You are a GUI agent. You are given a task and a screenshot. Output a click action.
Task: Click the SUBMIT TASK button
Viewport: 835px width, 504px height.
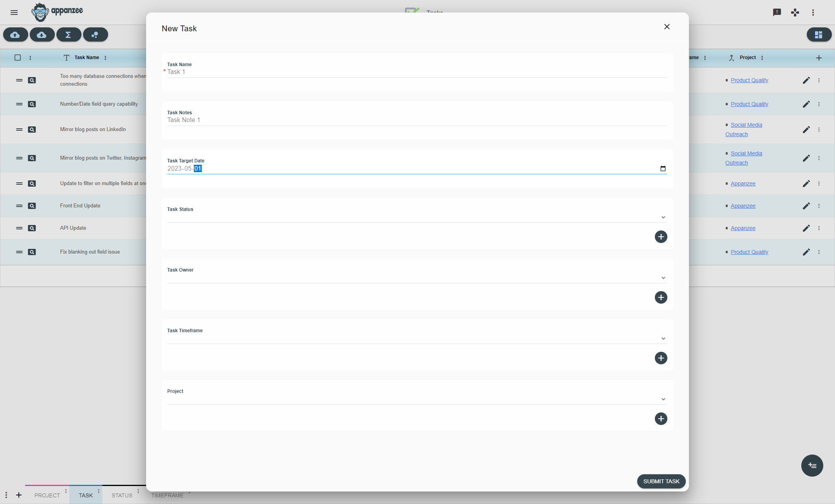click(661, 481)
